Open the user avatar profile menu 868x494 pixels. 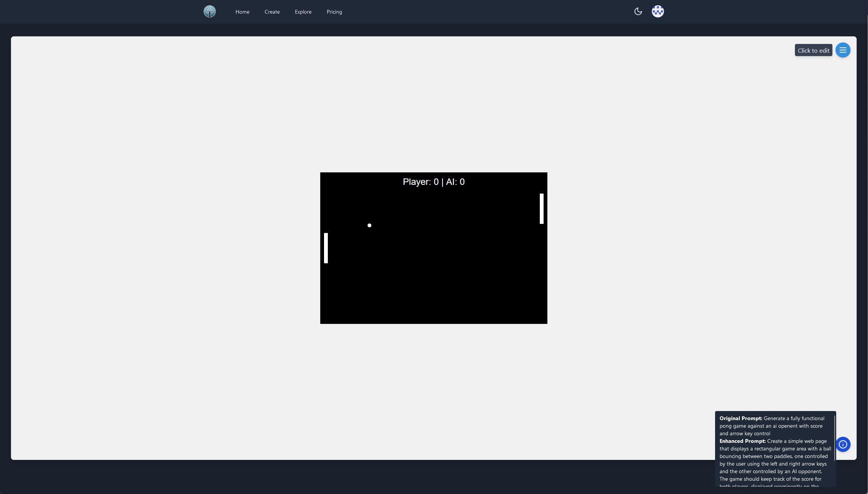click(658, 11)
